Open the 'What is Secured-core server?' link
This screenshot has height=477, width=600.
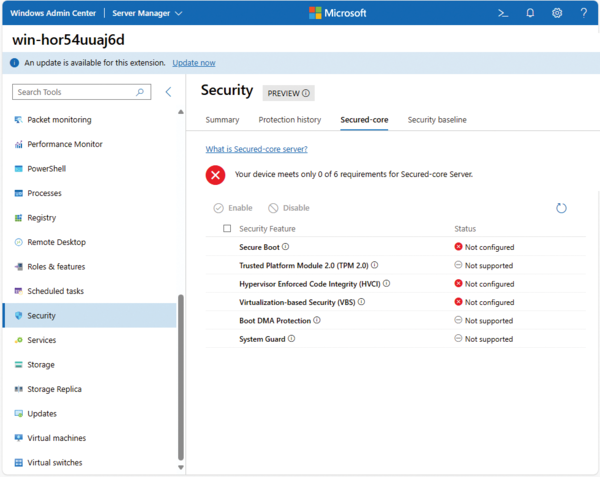pyautogui.click(x=256, y=149)
